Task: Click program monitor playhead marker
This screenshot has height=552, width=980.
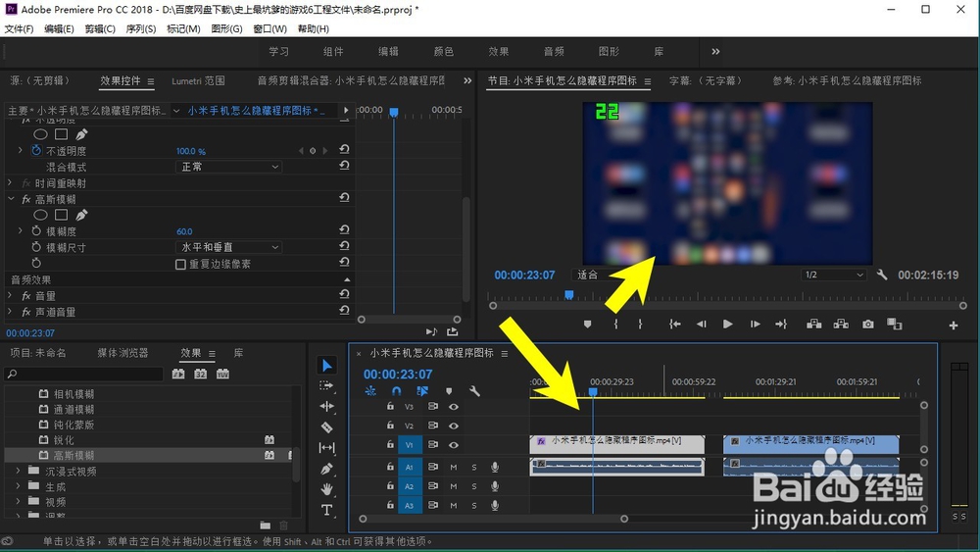Action: coord(568,294)
